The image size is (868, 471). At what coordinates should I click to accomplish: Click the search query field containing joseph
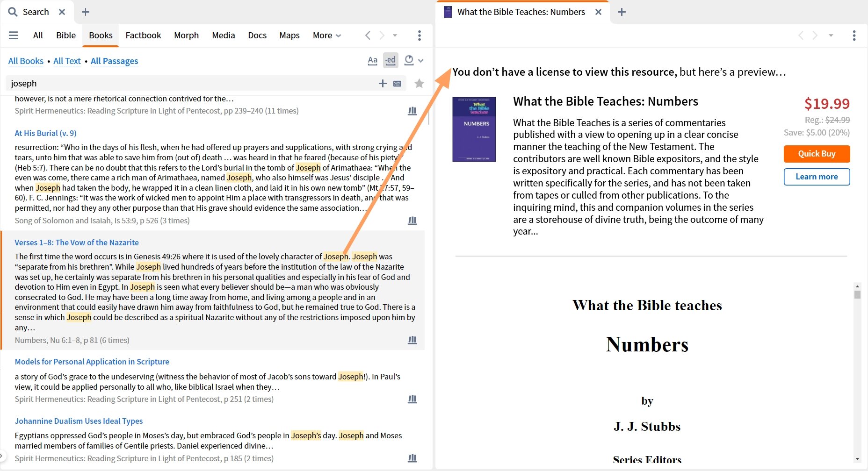point(192,84)
